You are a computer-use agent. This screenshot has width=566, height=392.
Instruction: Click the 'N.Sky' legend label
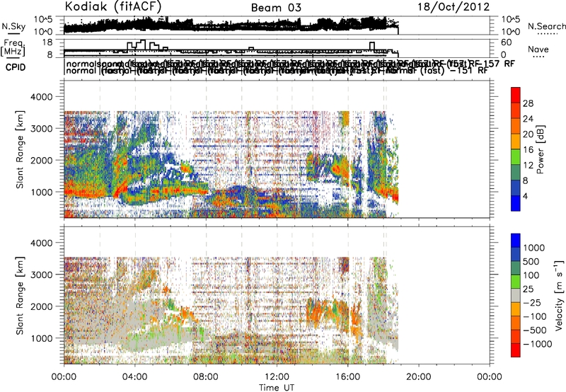click(x=13, y=26)
